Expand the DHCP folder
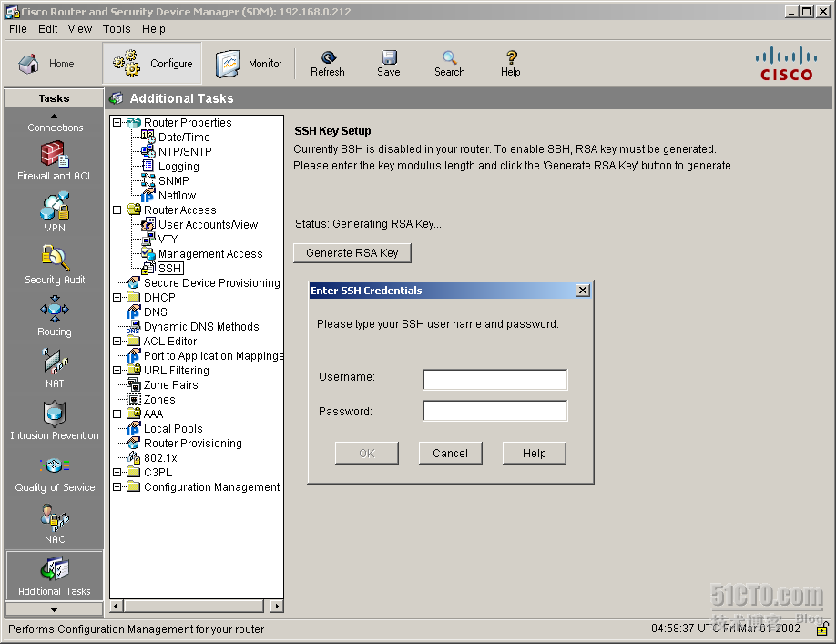836x644 pixels. point(117,298)
